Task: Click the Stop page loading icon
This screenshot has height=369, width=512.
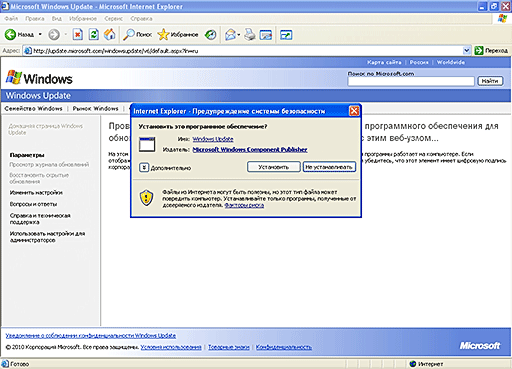Action: pyautogui.click(x=78, y=34)
